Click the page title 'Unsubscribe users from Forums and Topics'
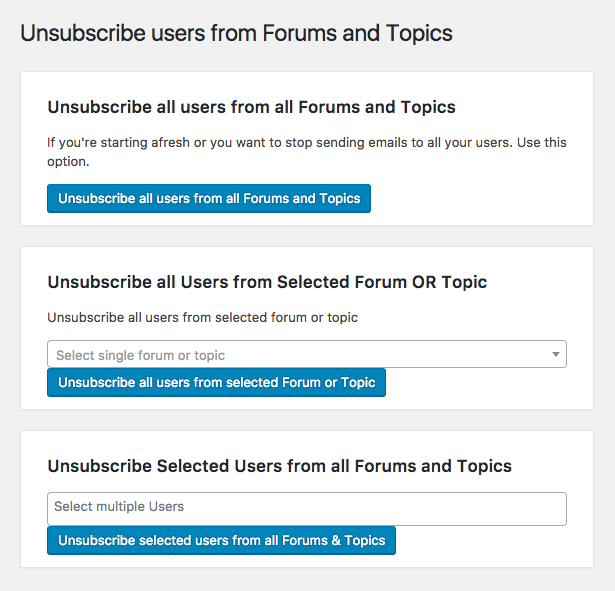Screen dimensions: 615x591 [236, 33]
